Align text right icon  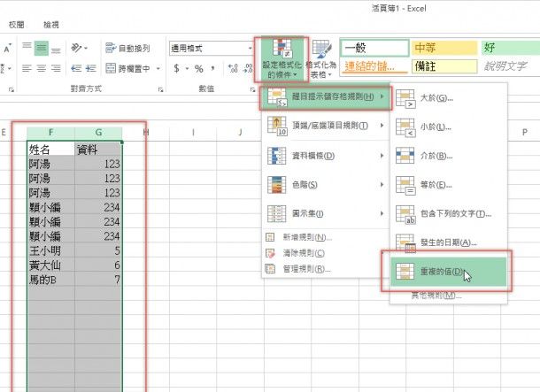56,68
